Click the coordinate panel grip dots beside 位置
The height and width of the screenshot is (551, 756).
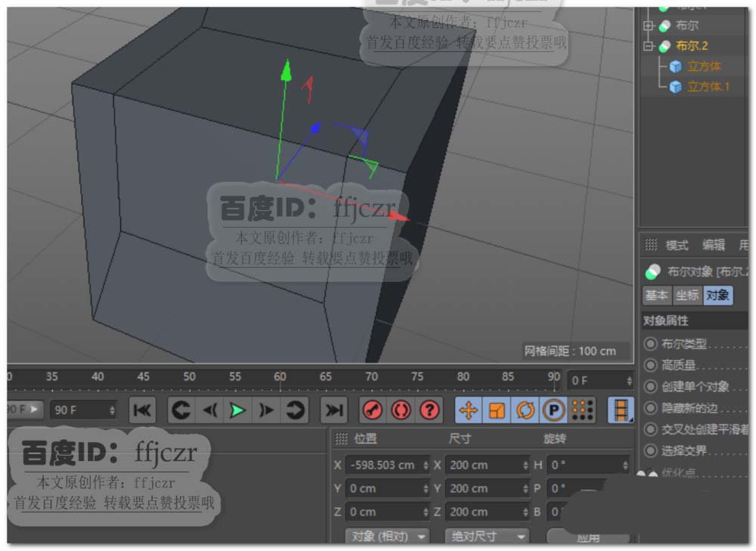click(x=342, y=438)
